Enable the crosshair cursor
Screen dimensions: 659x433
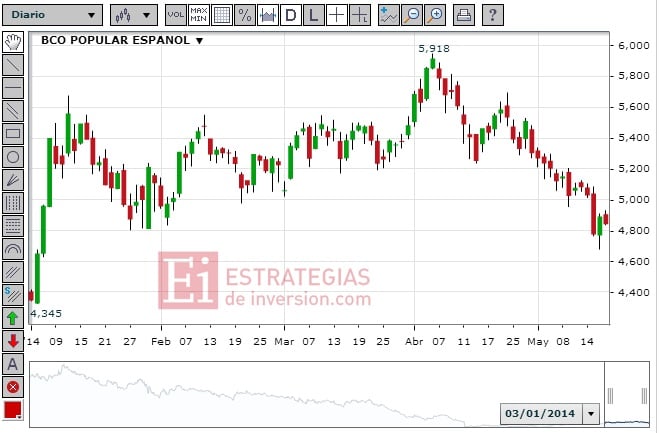pyautogui.click(x=337, y=15)
